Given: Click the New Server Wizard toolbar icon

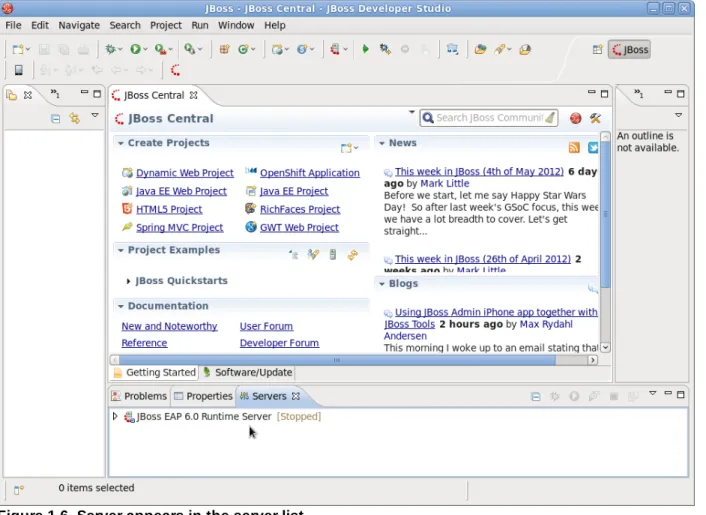Looking at the screenshot, I should tap(335, 49).
